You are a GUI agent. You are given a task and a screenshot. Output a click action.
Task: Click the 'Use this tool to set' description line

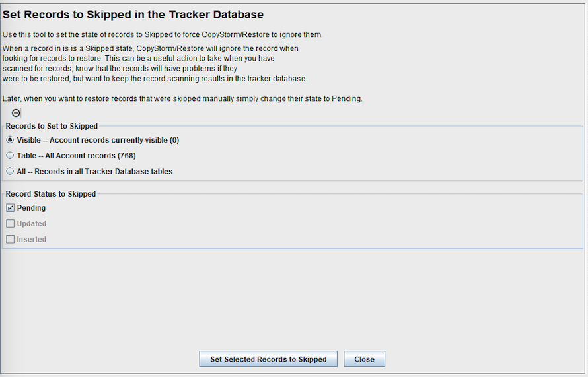tap(163, 34)
